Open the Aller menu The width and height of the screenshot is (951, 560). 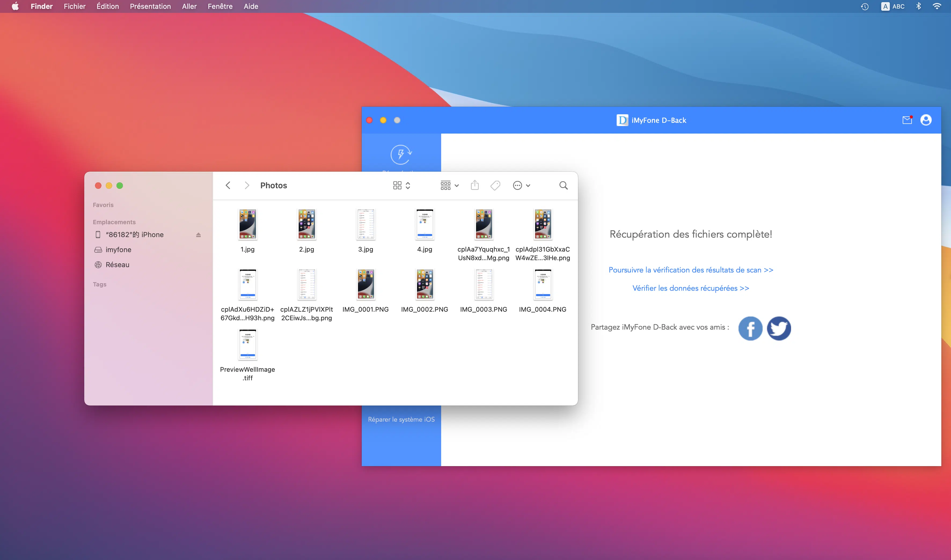[189, 6]
